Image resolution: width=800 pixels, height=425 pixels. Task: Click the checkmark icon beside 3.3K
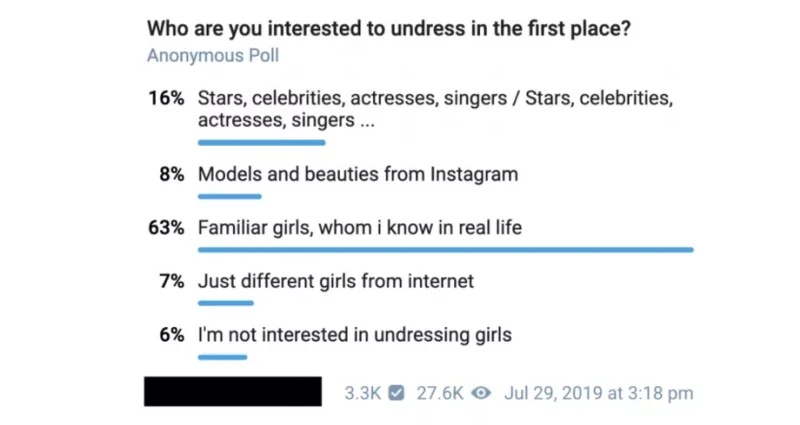397,393
